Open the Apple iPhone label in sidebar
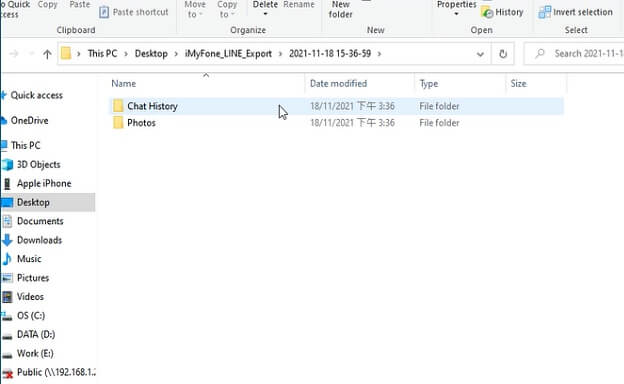Image resolution: width=624 pixels, height=384 pixels. pos(44,183)
